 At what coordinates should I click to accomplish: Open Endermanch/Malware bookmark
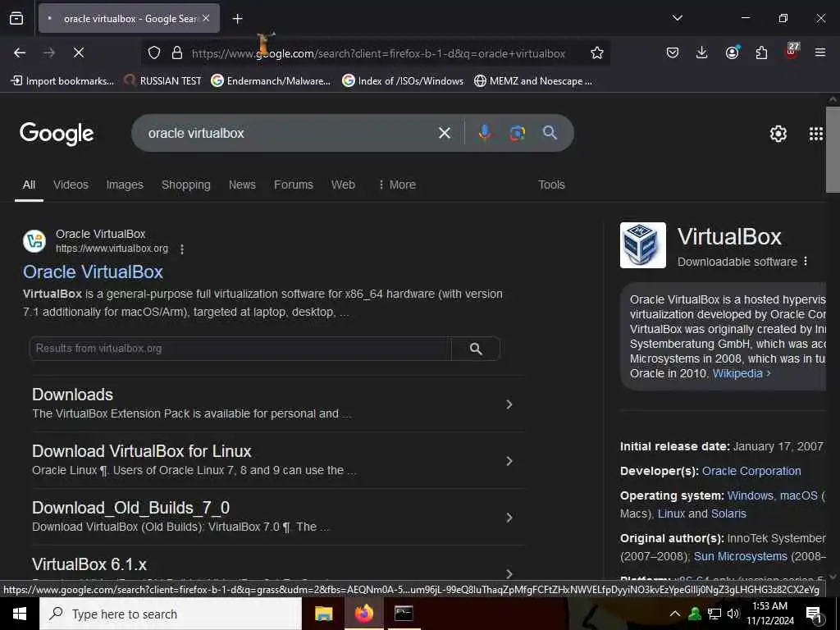pos(271,81)
